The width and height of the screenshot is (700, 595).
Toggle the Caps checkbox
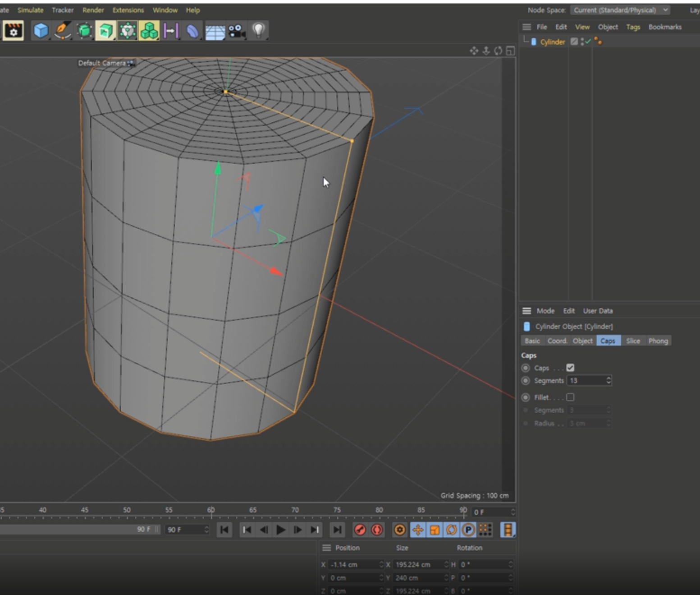(x=570, y=368)
